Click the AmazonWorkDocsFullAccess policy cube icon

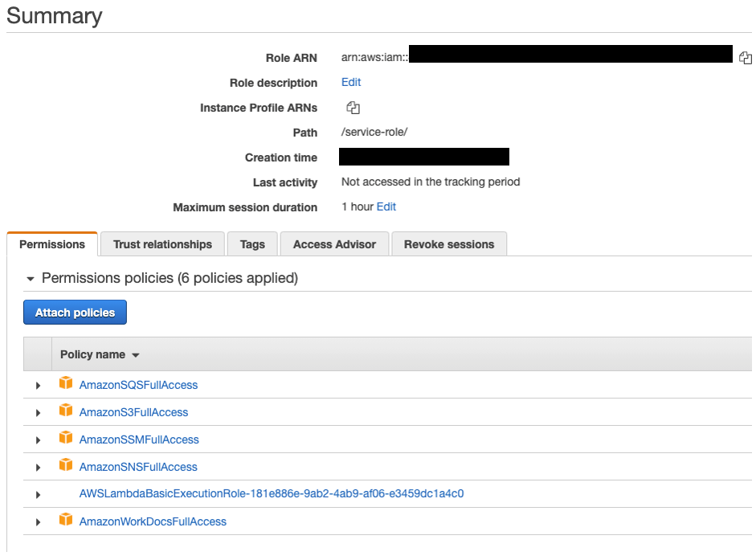click(66, 520)
